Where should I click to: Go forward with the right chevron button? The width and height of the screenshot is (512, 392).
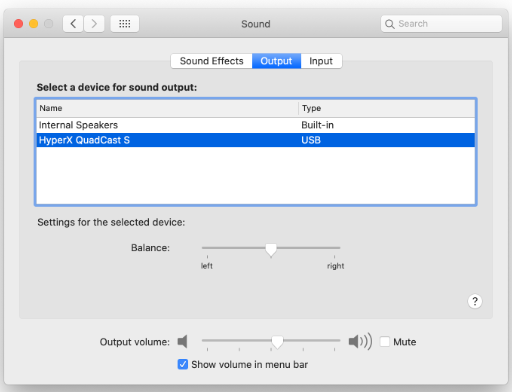[94, 24]
